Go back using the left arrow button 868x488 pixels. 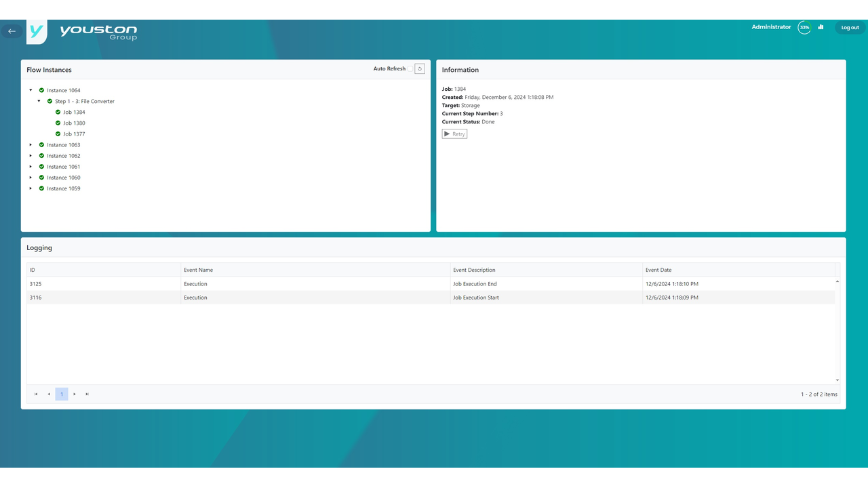(12, 31)
